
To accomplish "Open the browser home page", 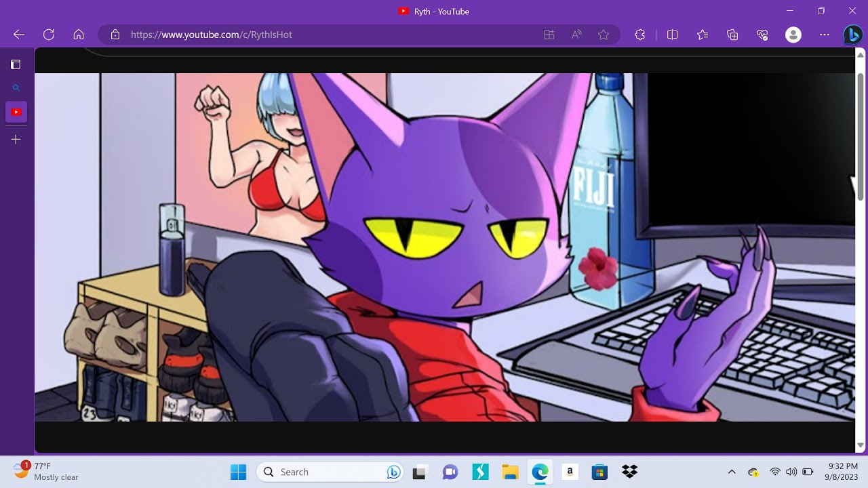I will point(79,35).
